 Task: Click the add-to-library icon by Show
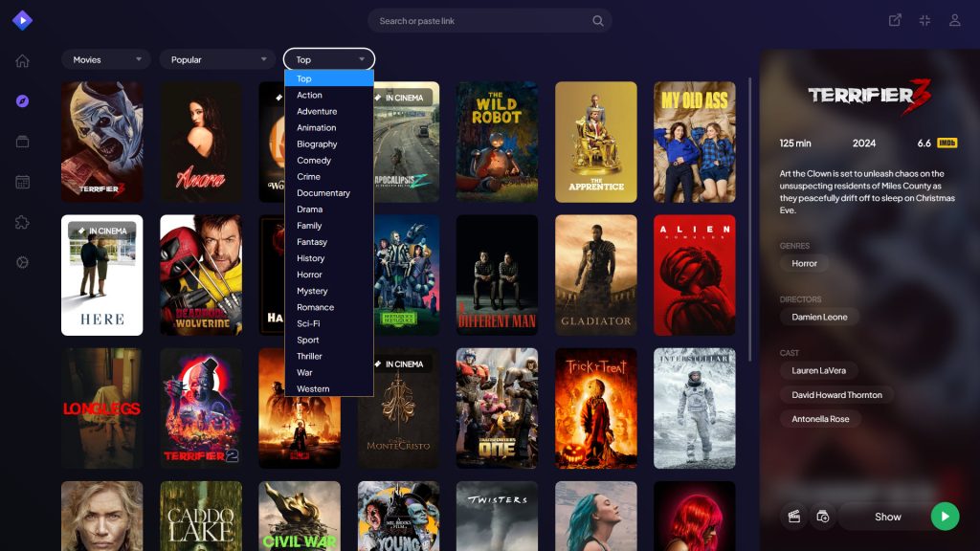[822, 517]
